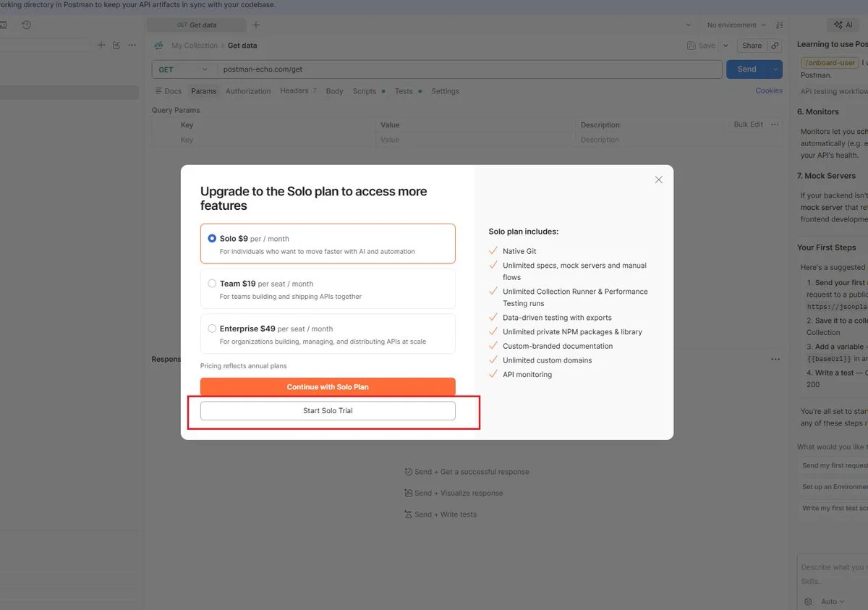Click the query param Description input

[x=679, y=140]
